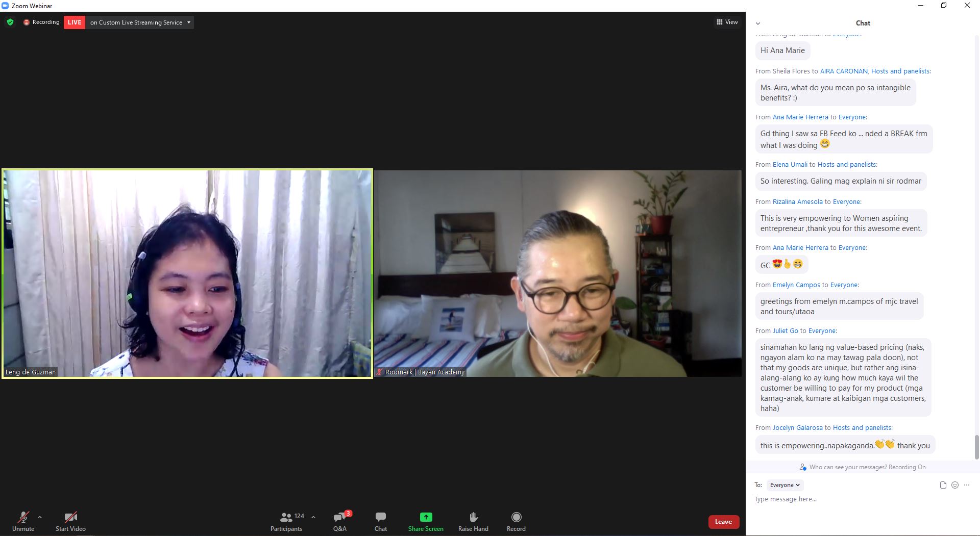Open the View layout menu
Viewport: 980px width, 536px height.
point(727,22)
